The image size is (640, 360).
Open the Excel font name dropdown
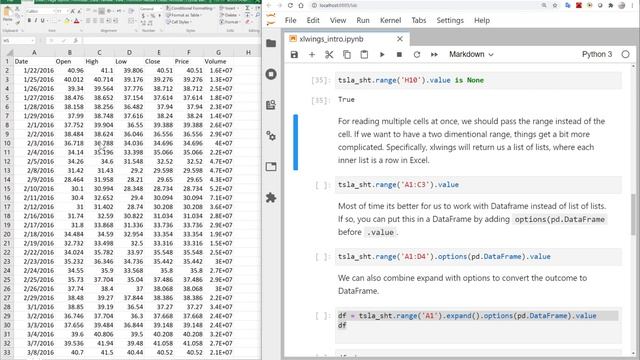click(x=40, y=11)
